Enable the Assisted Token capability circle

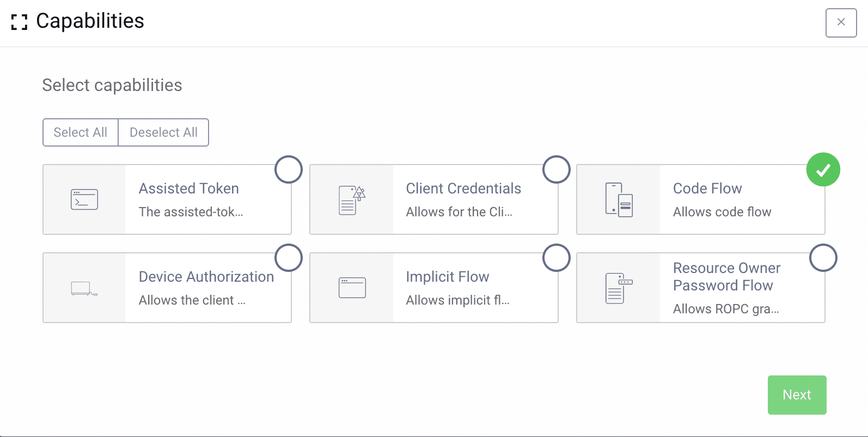pyautogui.click(x=289, y=169)
